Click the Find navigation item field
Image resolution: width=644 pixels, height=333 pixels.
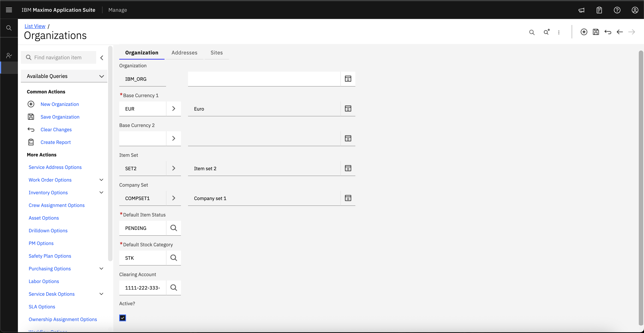point(59,58)
